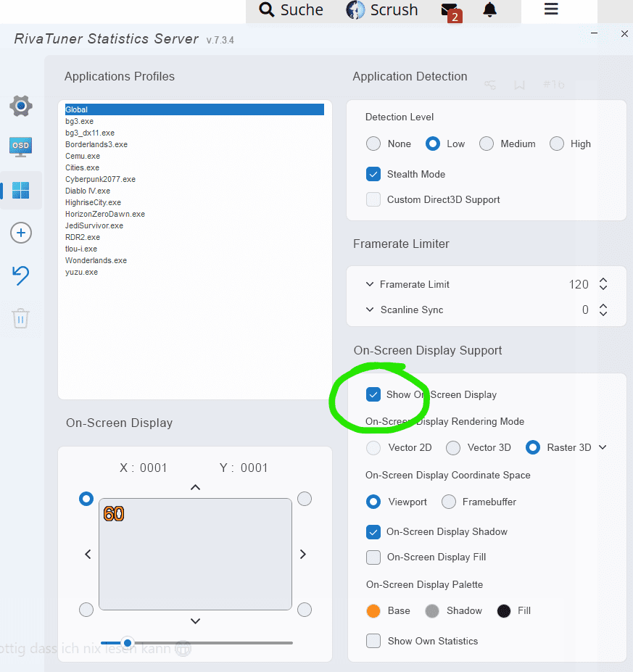
Task: Set detection level to Medium
Action: (487, 144)
